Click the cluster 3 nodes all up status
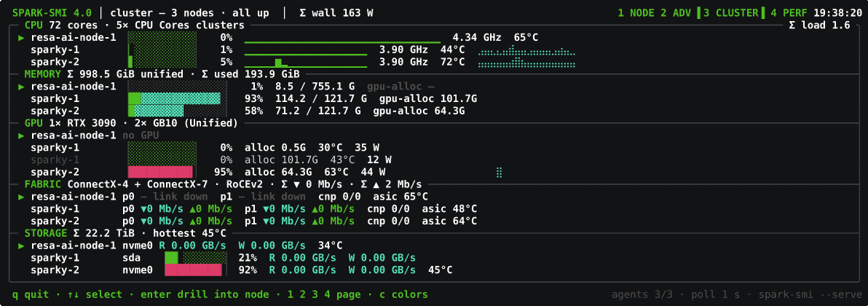This screenshot has width=868, height=306. tap(189, 12)
